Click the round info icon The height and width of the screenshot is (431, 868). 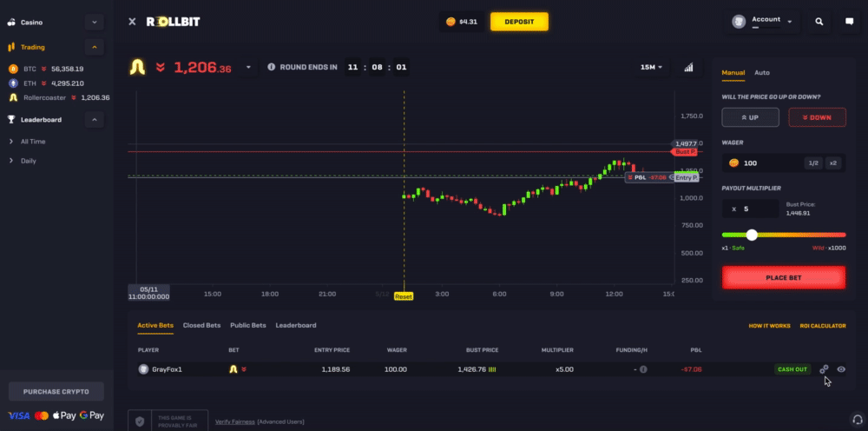(271, 67)
